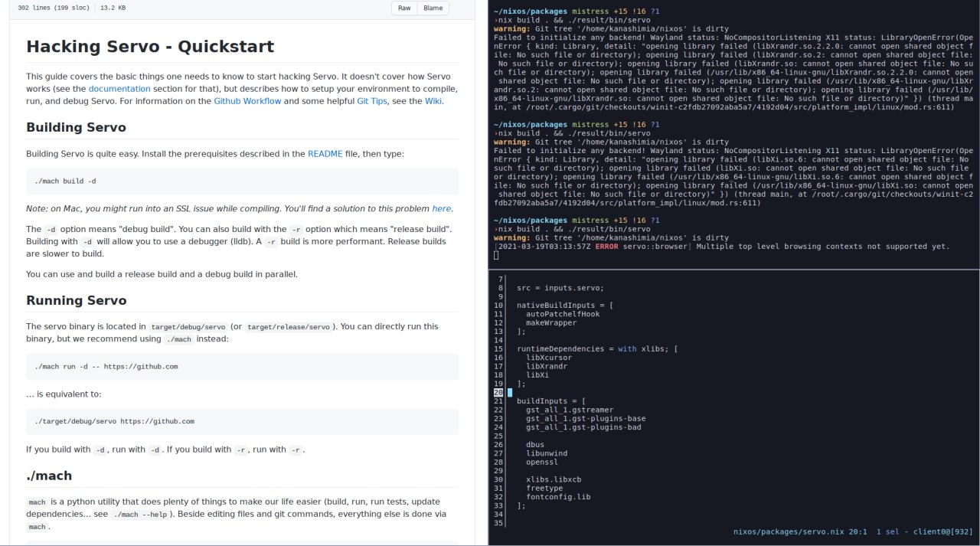Click the last 'nix build . && ./result/bin/servo' command

tap(575, 229)
